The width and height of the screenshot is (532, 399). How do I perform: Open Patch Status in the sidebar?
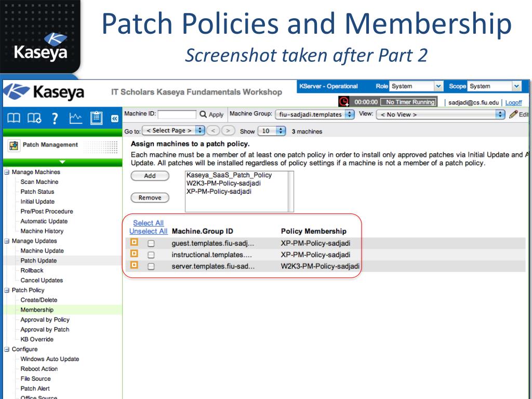(37, 192)
